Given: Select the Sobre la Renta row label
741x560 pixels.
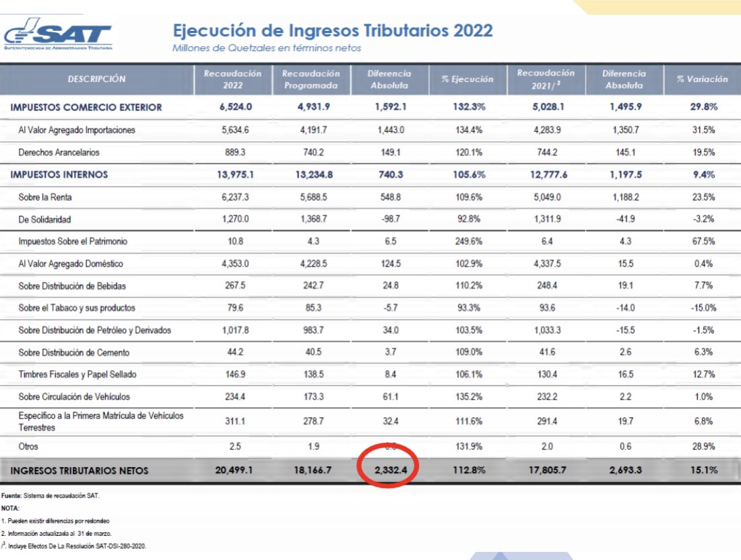Looking at the screenshot, I should coord(46,197).
